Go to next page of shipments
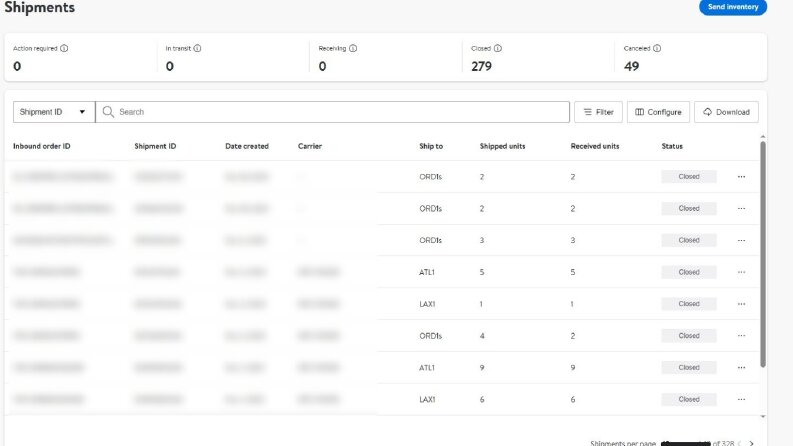Screen dimensions: 793x446 [x=752, y=443]
